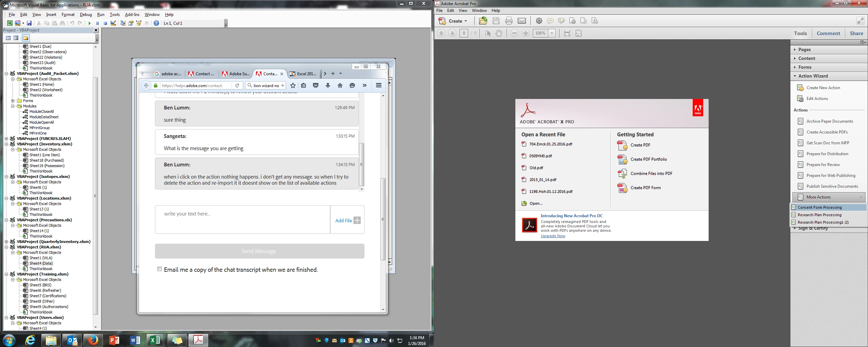Check Email me a copy of chat transcript
868x347 pixels.
(x=159, y=269)
